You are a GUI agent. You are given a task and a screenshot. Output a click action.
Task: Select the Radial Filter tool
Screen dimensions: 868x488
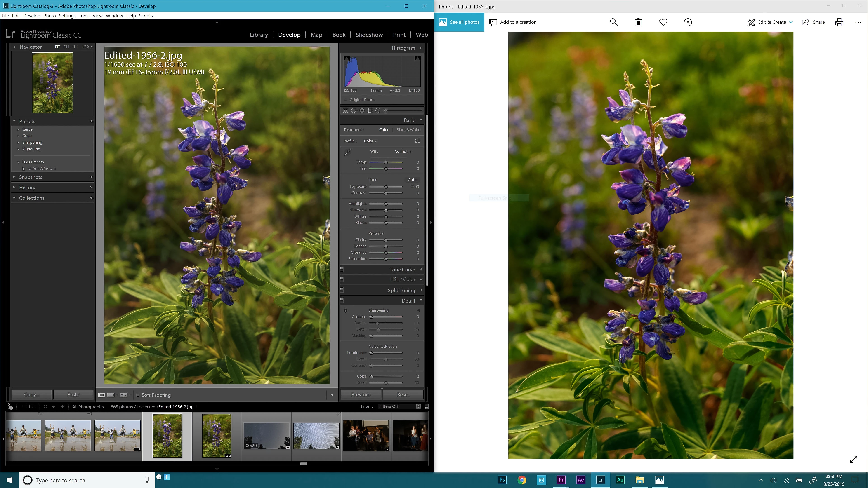click(378, 110)
